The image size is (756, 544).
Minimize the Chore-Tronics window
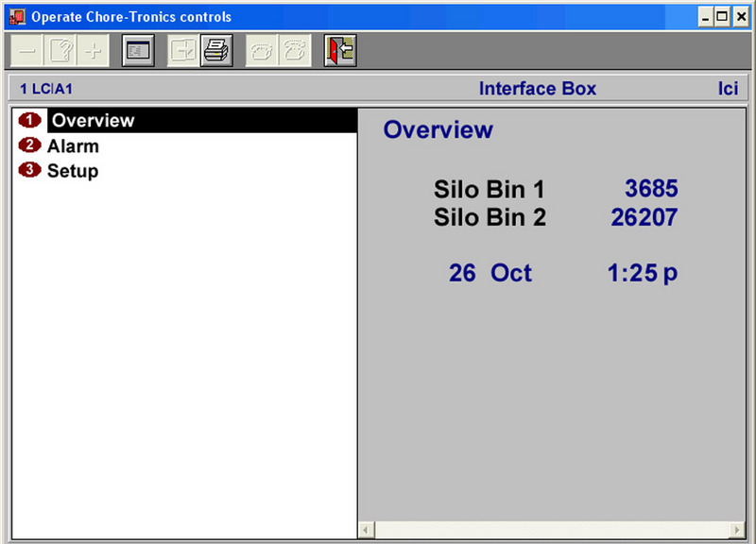pyautogui.click(x=706, y=17)
